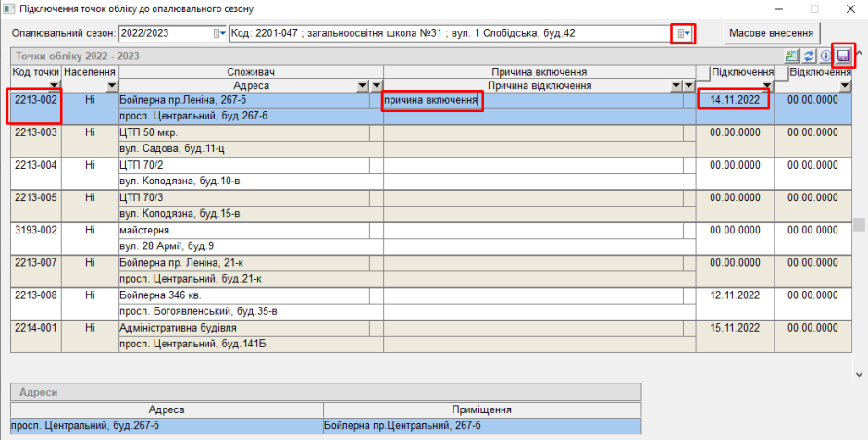This screenshot has height=440, width=868.
Task: Toggle the checkbox beside Відключення header
Action: pyautogui.click(x=783, y=72)
